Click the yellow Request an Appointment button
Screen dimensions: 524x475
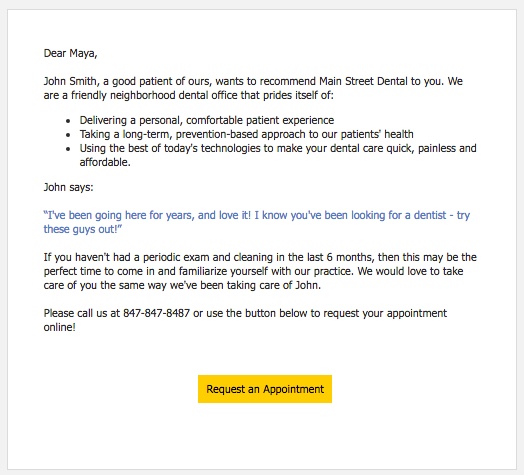pyautogui.click(x=265, y=389)
